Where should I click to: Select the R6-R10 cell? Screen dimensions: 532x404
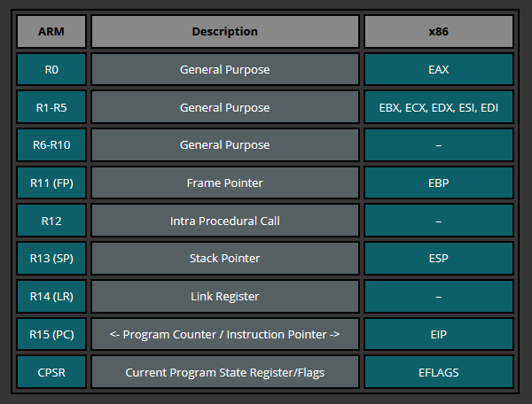[x=51, y=145]
